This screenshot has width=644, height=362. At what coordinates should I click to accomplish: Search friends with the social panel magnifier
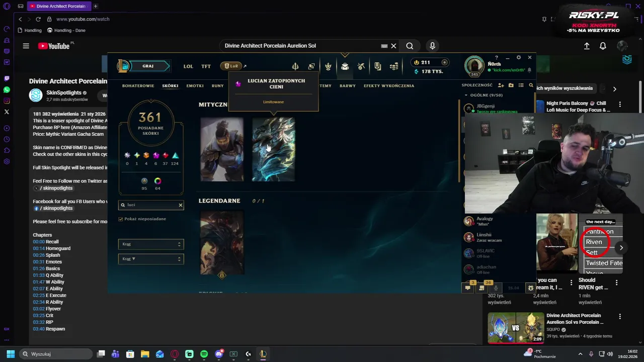(531, 85)
